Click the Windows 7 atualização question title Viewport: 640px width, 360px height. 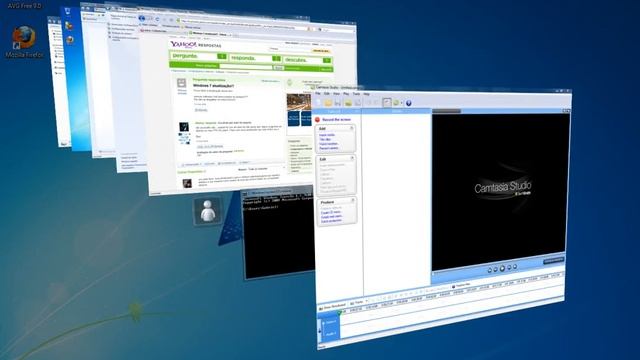tap(213, 86)
